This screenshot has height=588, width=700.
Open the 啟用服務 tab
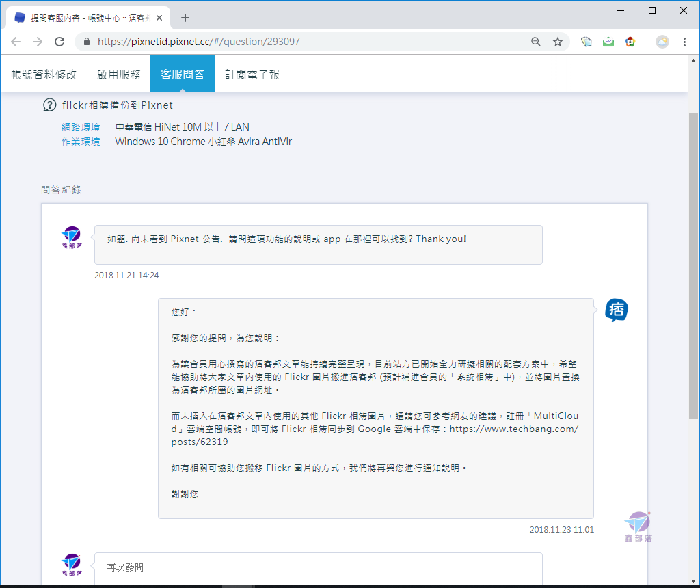point(119,75)
